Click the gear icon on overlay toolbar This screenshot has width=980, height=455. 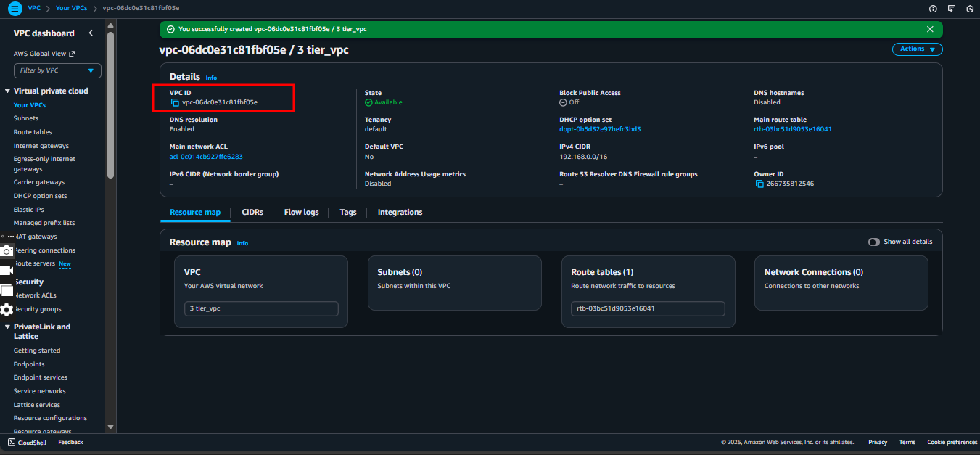coord(7,310)
